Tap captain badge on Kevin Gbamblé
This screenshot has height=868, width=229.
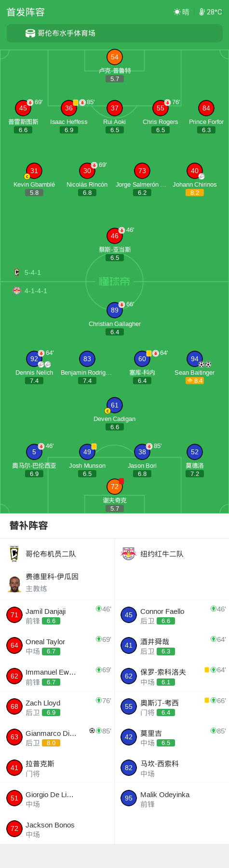coord(27,176)
